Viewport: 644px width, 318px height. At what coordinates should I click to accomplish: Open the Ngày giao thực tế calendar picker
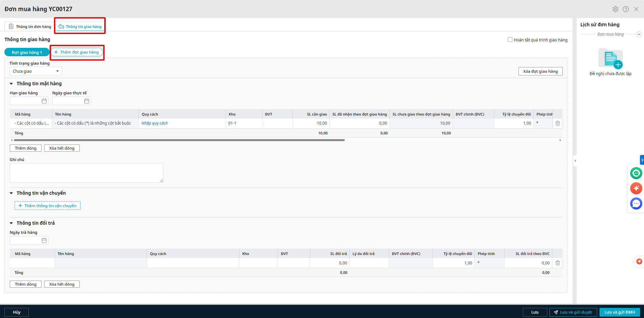87,101
